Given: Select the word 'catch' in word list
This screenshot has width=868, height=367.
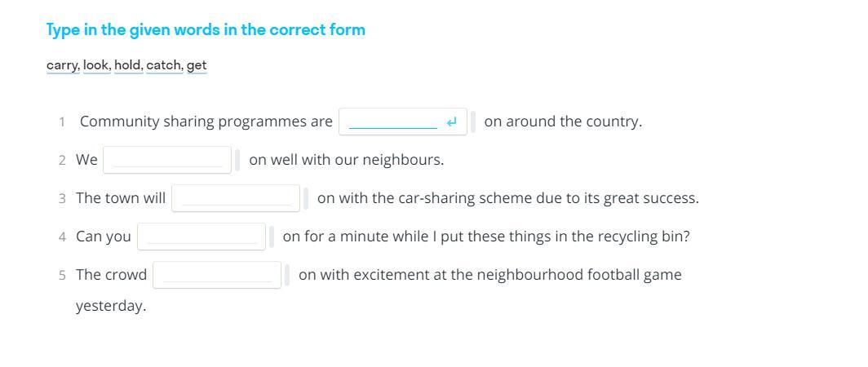Looking at the screenshot, I should (165, 65).
